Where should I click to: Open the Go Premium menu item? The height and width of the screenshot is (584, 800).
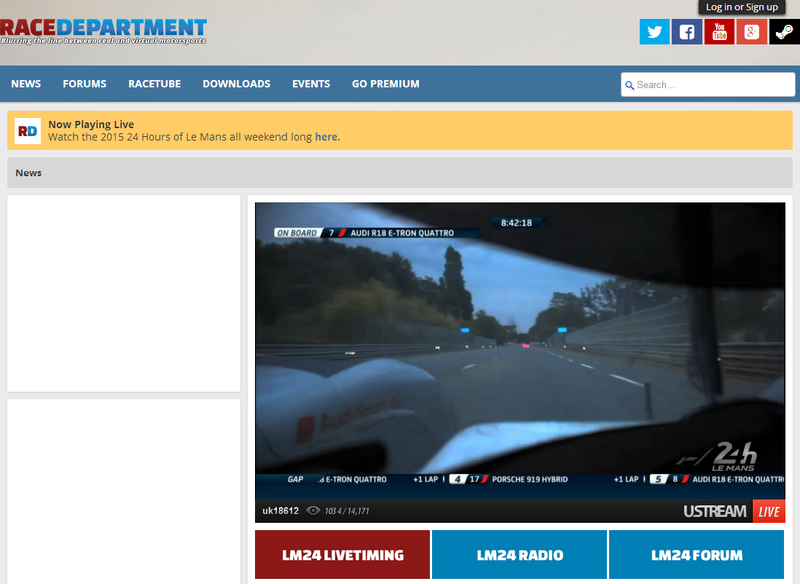[x=386, y=84]
